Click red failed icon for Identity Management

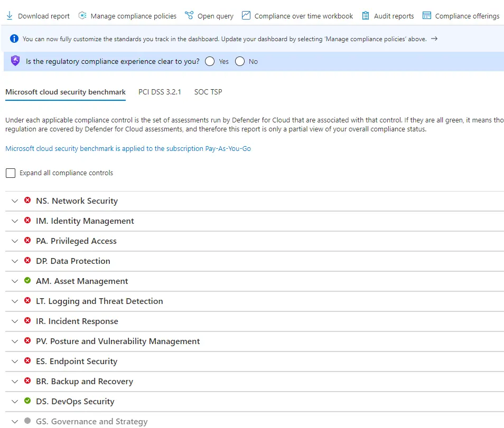pyautogui.click(x=27, y=220)
